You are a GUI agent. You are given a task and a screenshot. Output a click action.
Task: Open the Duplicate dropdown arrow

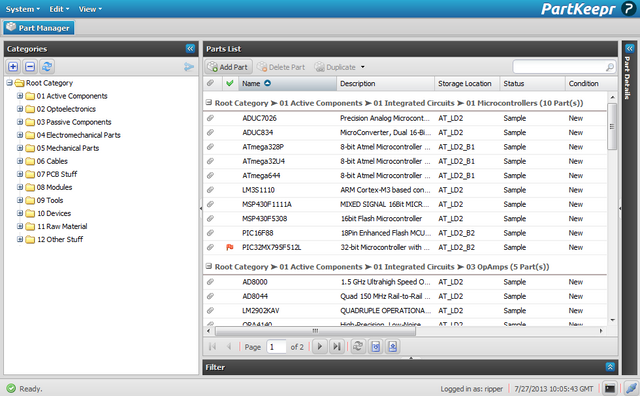362,67
